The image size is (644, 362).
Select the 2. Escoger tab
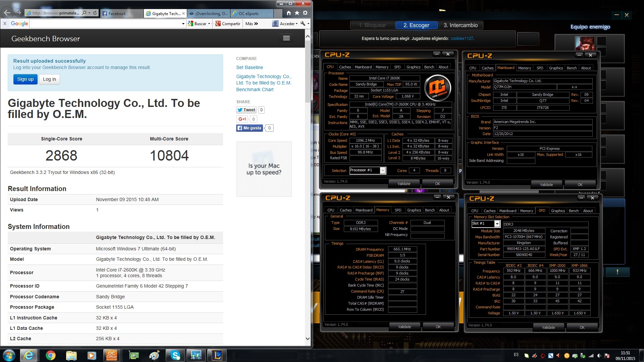coord(416,25)
